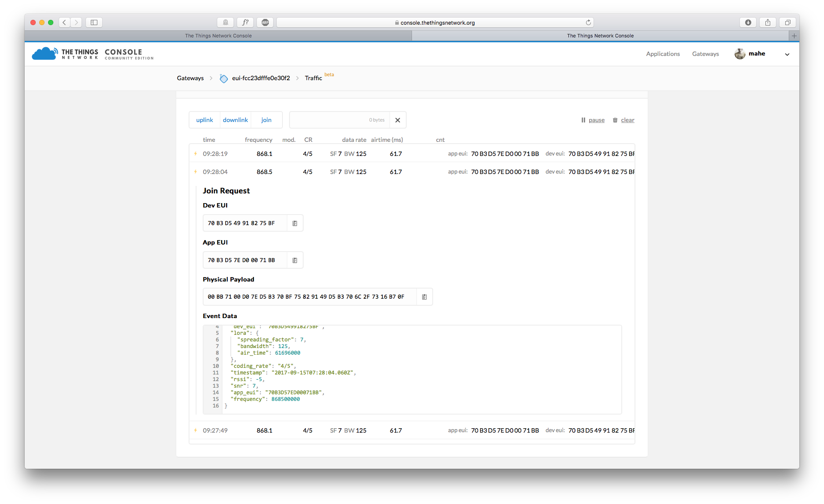Open Gateways from the top navigation
The height and width of the screenshot is (504, 824).
(x=705, y=54)
